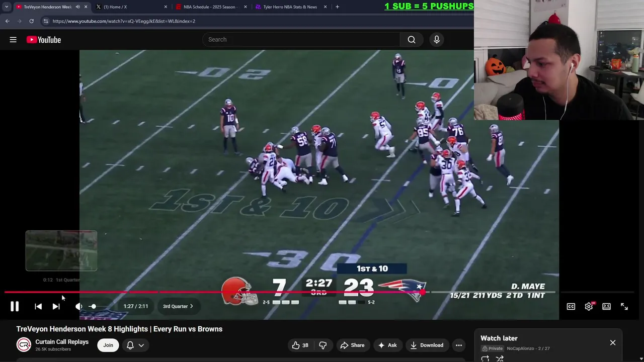Skip to the next playlist video

tap(56, 306)
